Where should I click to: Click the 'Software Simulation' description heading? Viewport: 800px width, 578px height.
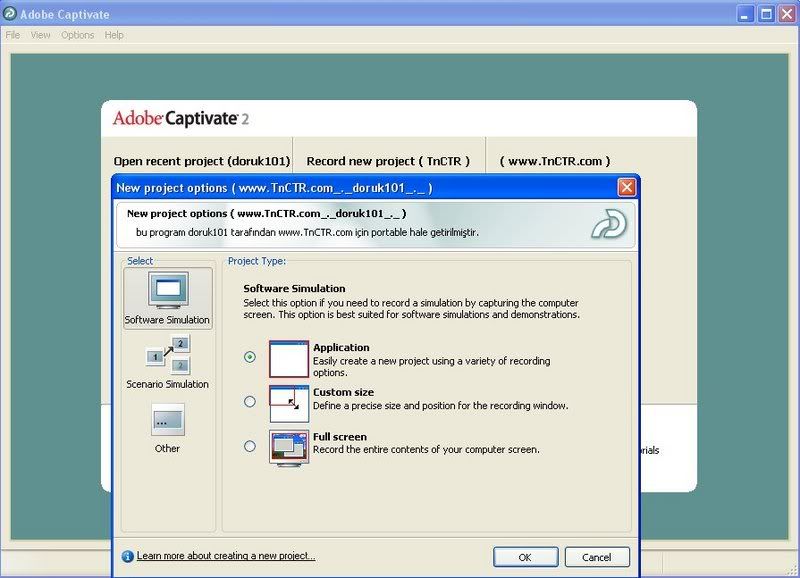(x=294, y=288)
